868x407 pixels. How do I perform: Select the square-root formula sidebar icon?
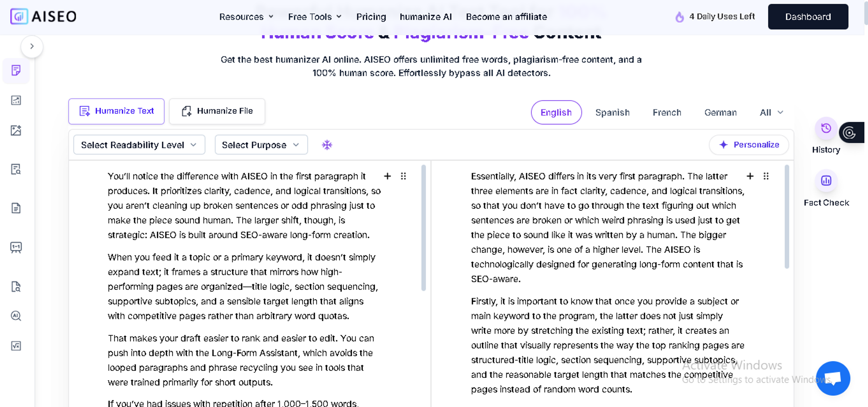tap(16, 346)
